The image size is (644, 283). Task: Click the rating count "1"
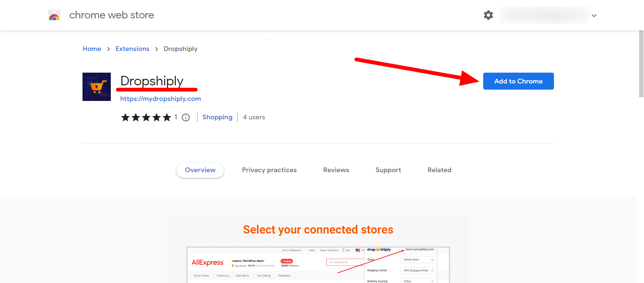(x=176, y=117)
